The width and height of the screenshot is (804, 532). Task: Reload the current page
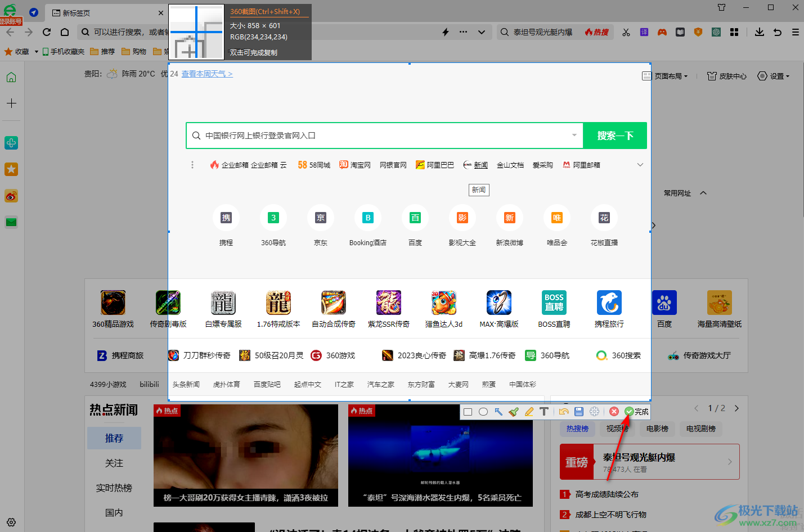click(47, 32)
